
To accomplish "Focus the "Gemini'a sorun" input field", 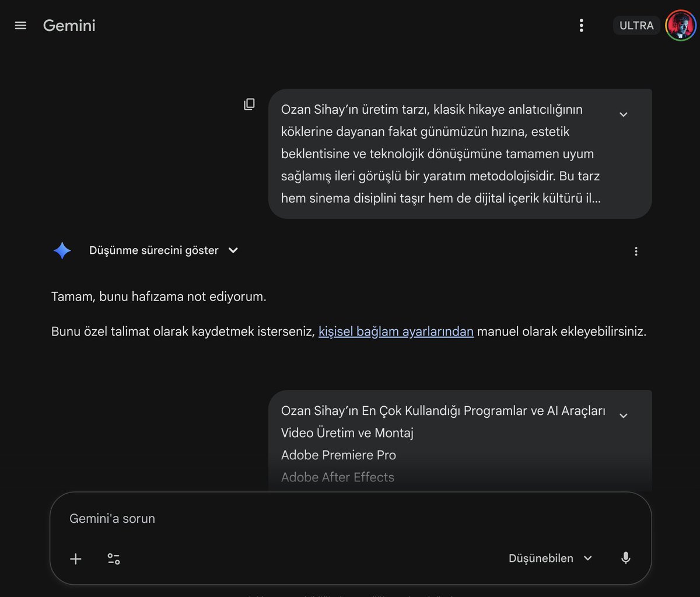I will coord(350,519).
